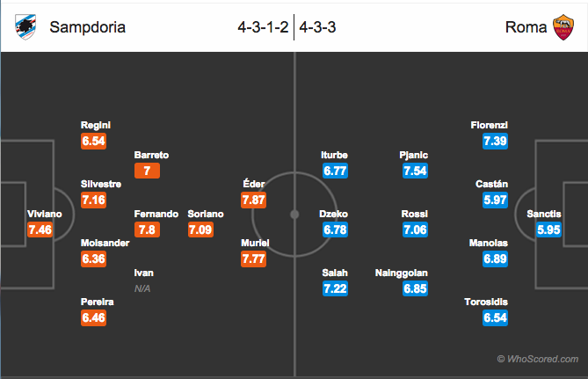Screen dimensions: 588x379
Task: Click the 4-3-3 formation label
Action: click(317, 27)
